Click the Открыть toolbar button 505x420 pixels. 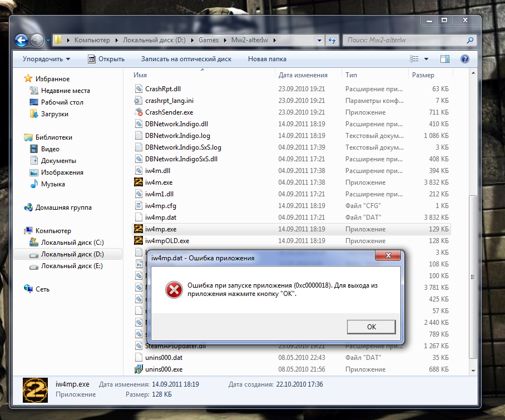tap(106, 59)
